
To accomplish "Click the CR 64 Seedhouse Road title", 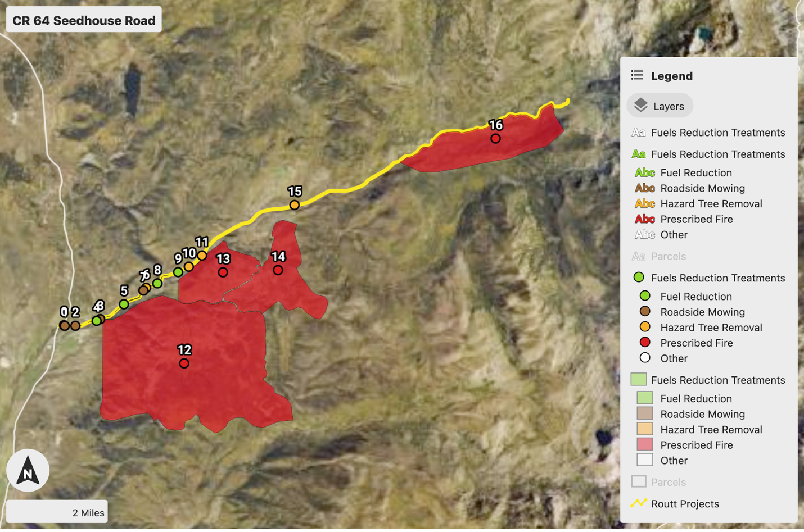I will (x=84, y=20).
